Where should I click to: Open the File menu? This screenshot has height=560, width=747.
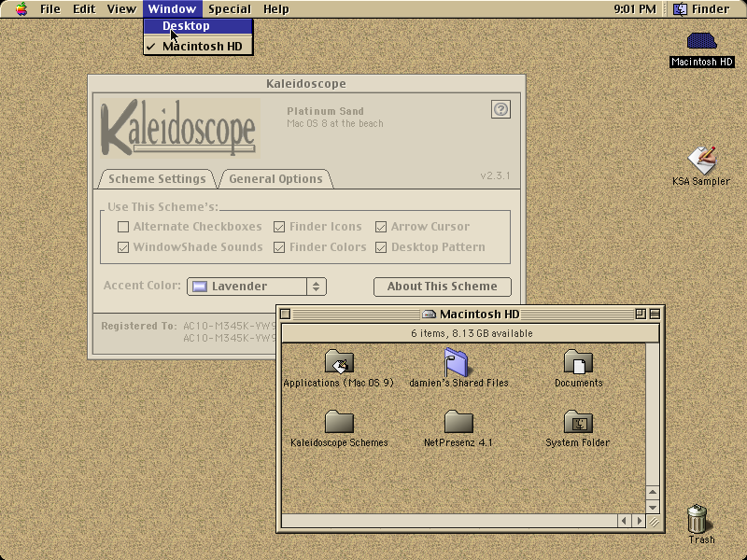(50, 9)
